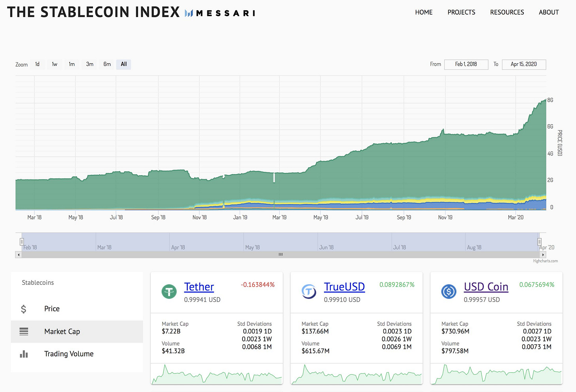Click the Trading Volume bar chart icon

[24, 354]
